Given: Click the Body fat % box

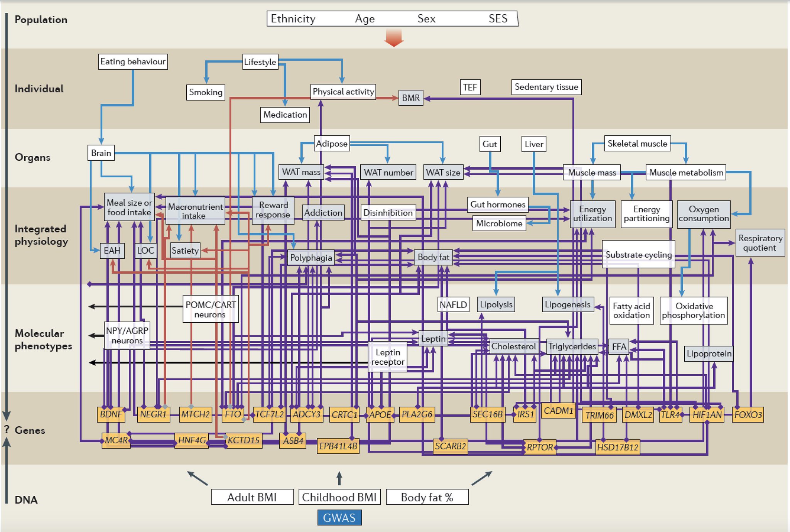Looking at the screenshot, I should click(427, 497).
